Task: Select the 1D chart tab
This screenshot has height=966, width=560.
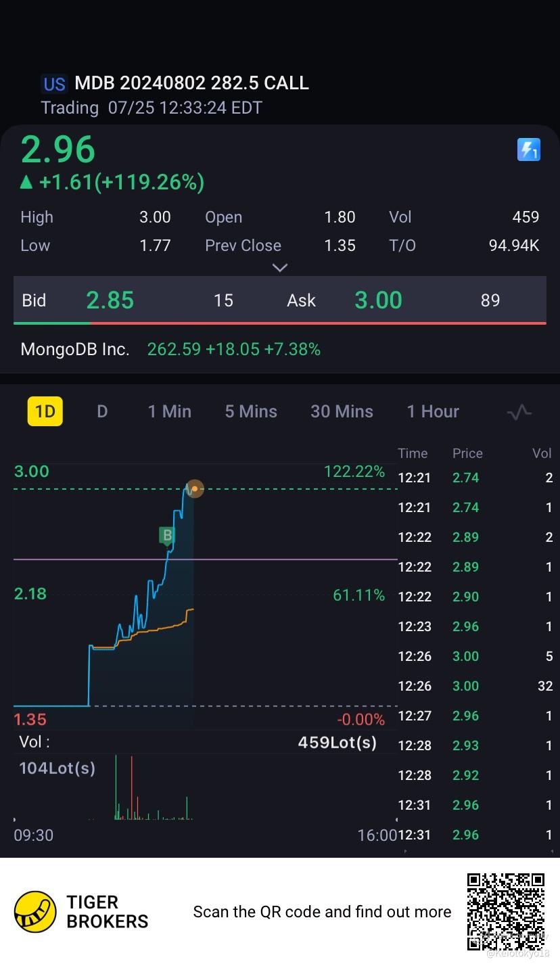Action: coord(45,411)
